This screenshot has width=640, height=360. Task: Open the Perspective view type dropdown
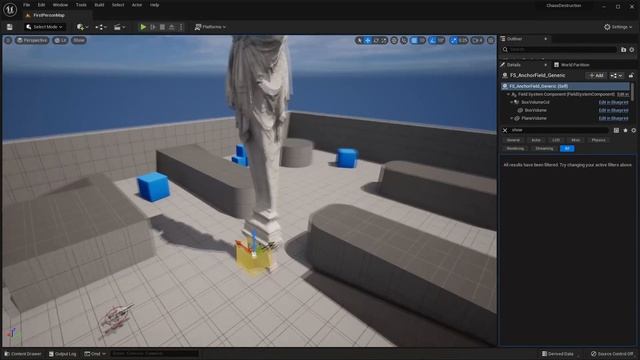coord(32,40)
